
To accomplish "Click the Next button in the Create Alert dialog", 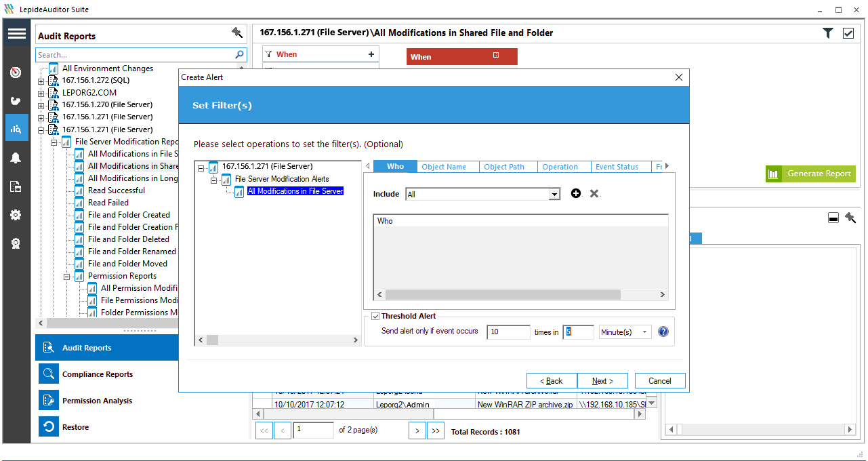I will pos(602,380).
